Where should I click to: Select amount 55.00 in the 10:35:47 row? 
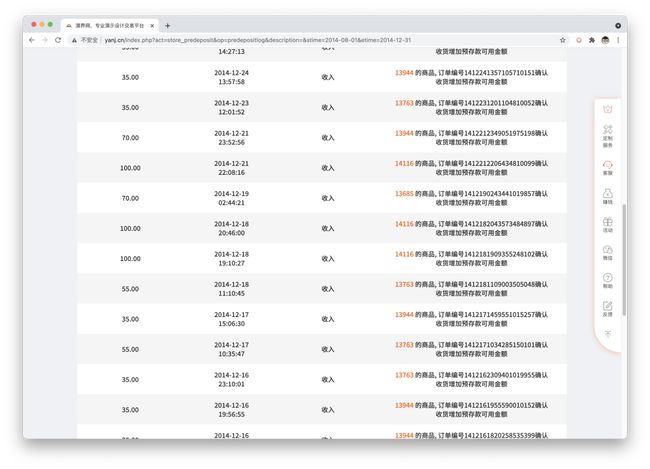[x=130, y=350]
